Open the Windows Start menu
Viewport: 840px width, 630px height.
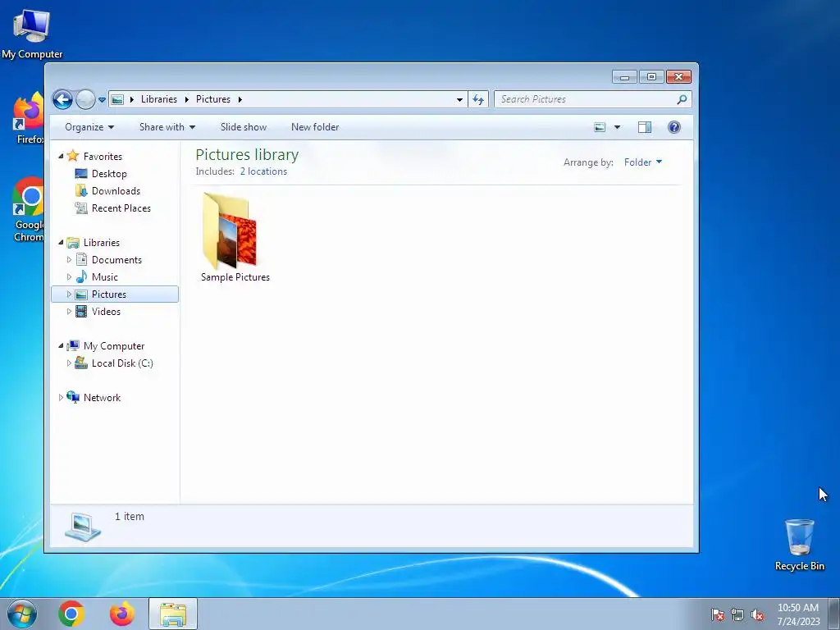pyautogui.click(x=22, y=614)
